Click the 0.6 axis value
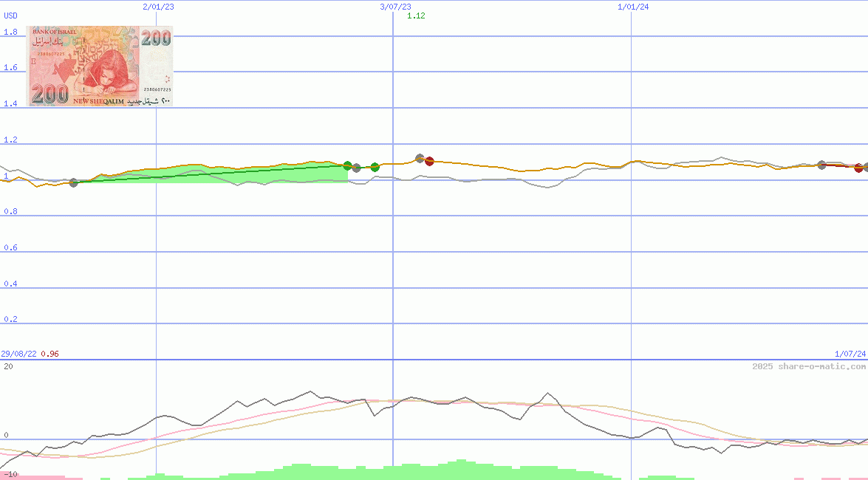Image resolution: width=868 pixels, height=480 pixels. click(x=10, y=247)
